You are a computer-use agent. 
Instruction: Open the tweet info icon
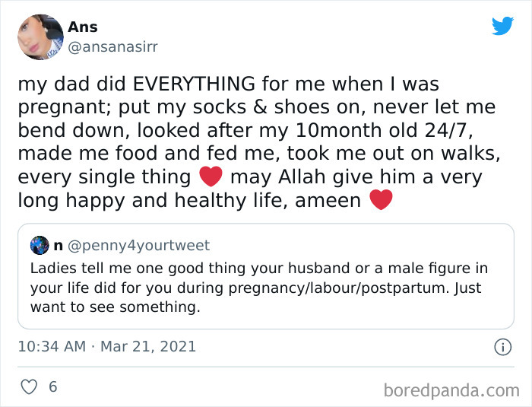pyautogui.click(x=502, y=347)
